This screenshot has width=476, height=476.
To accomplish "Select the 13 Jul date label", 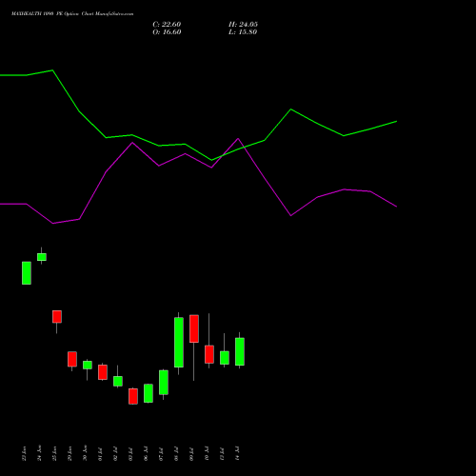I will click(x=223, y=453).
